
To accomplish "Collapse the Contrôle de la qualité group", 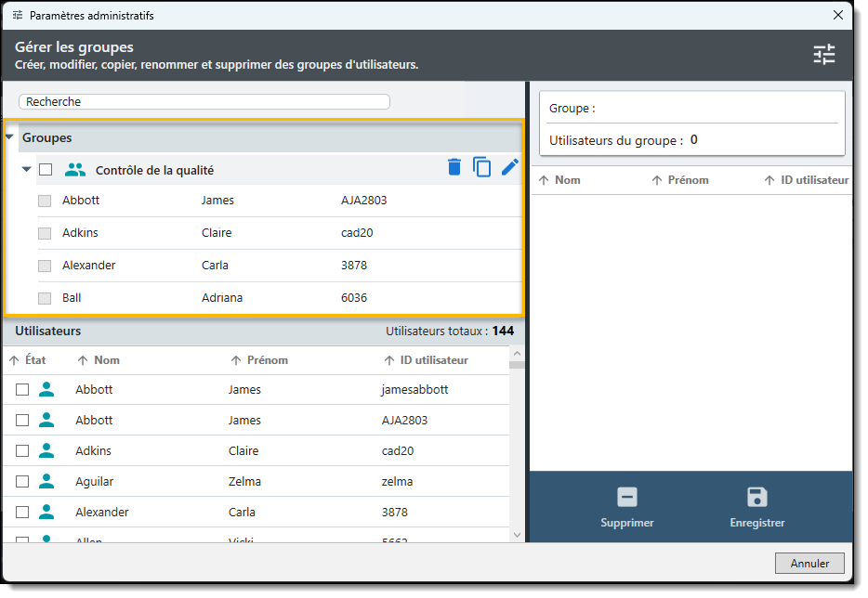I will 27,170.
